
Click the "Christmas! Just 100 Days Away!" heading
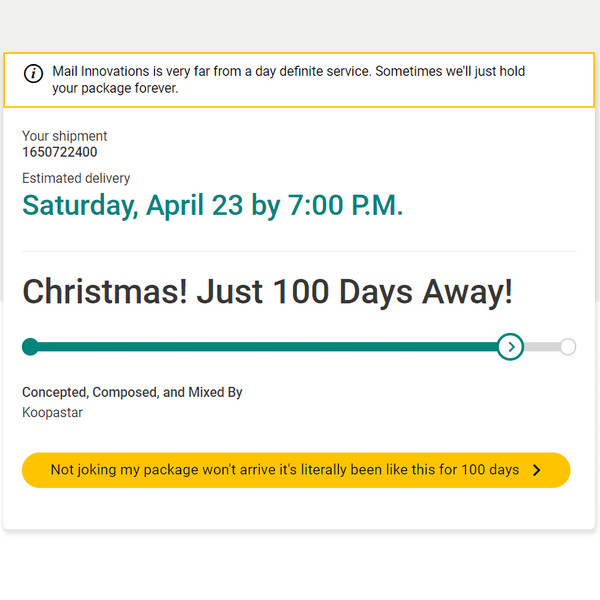(x=267, y=292)
